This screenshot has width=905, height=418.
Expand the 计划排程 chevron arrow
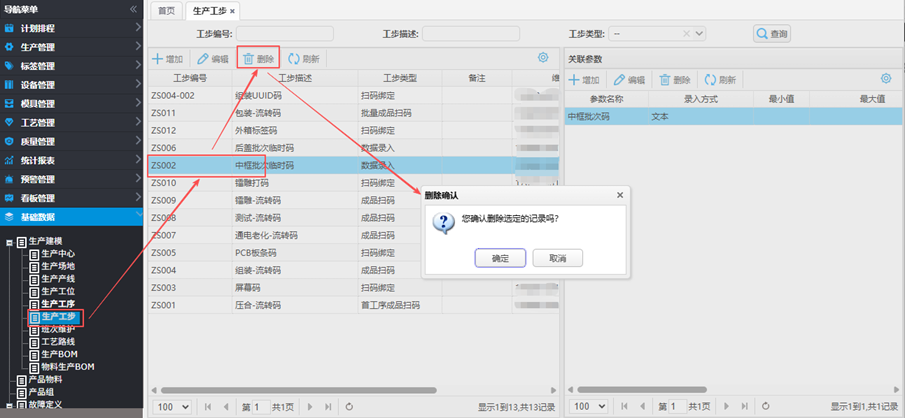tap(138, 27)
